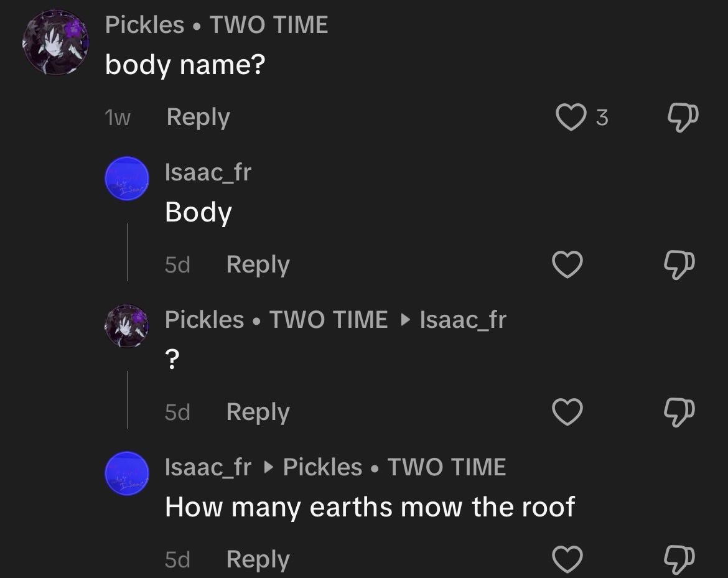Open Isaac_fr's blue avatar beside "Body"

(127, 179)
